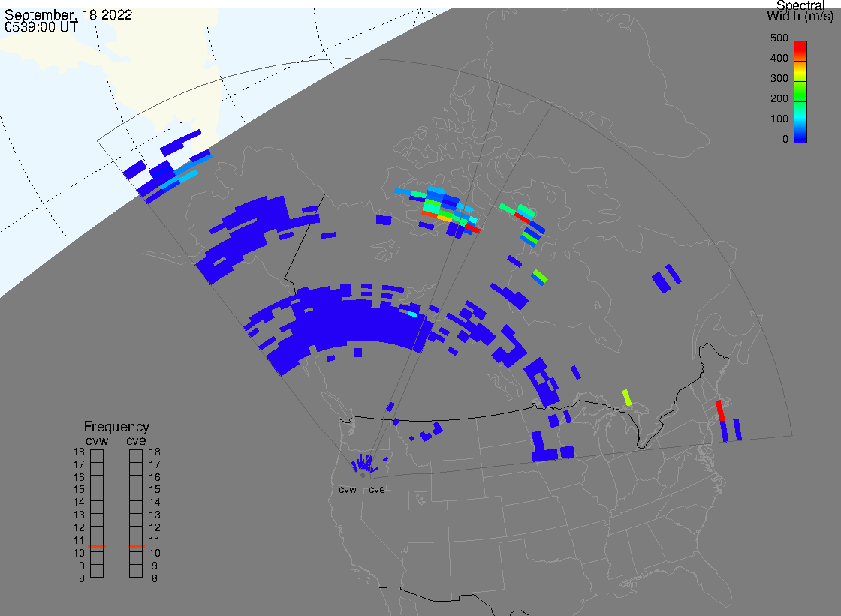Click the "Frequency" legend heading
This screenshot has height=616, width=841.
tap(116, 427)
